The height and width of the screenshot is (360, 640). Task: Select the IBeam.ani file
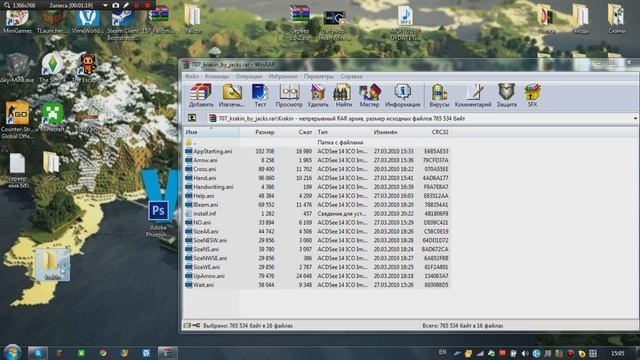pyautogui.click(x=316, y=204)
